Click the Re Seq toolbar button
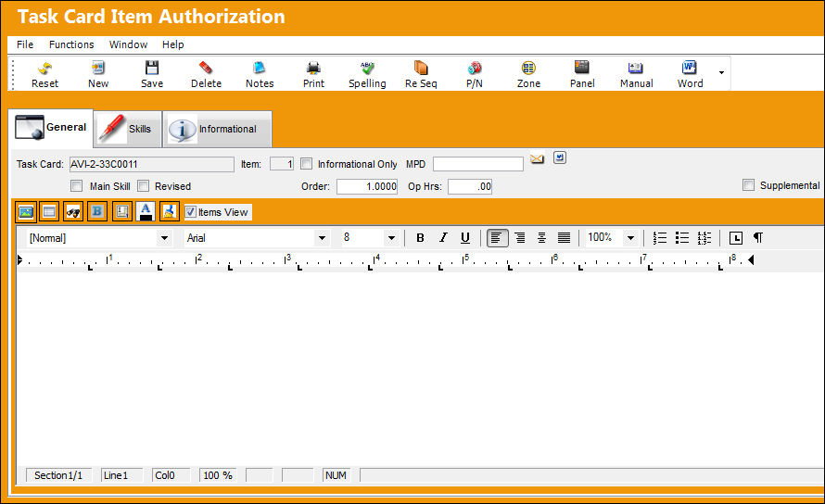825x504 pixels. [x=421, y=74]
